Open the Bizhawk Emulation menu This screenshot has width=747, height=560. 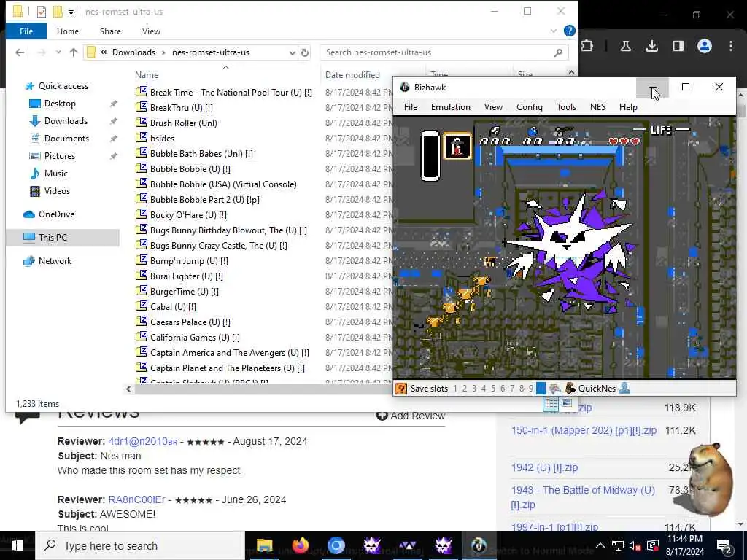point(450,107)
